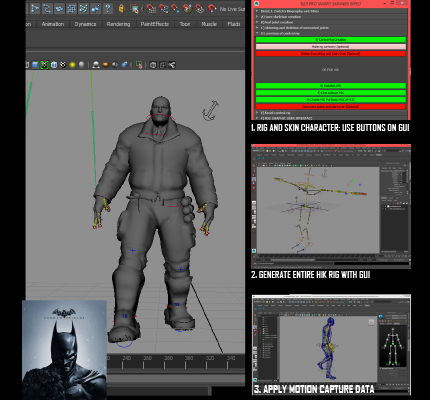430x400 pixels.
Task: Click the lattice deformations selection mask icon
Action: tap(71, 8)
